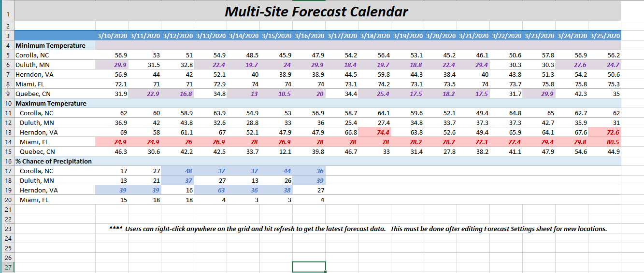Image resolution: width=644 pixels, height=273 pixels.
Task: Click row header number 14
Action: click(x=7, y=142)
